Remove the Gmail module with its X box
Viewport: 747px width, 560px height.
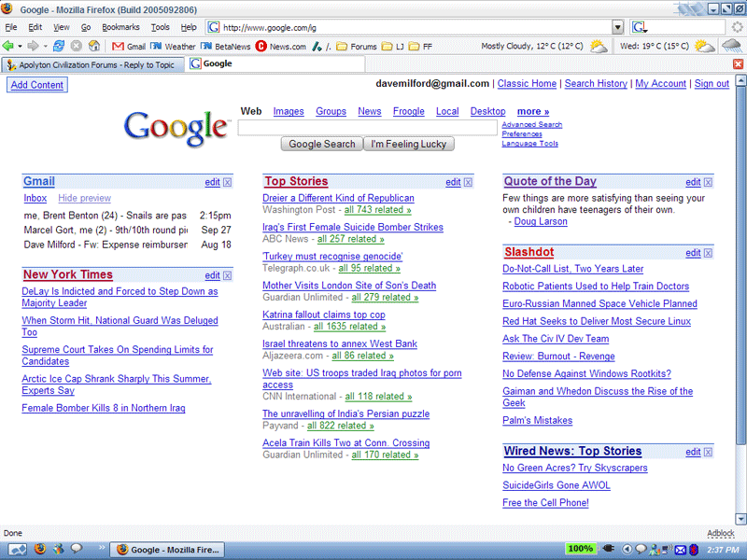pos(228,182)
